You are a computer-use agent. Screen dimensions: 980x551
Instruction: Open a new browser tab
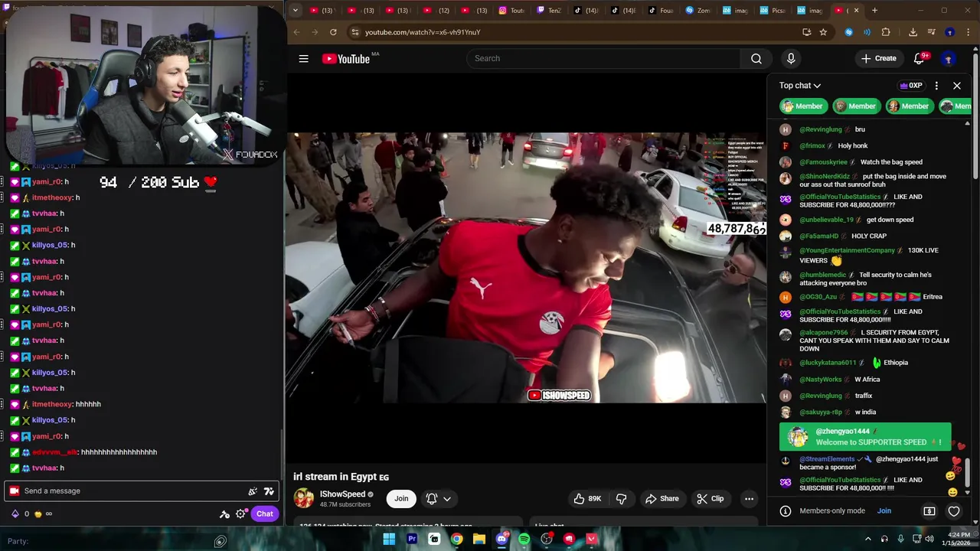point(874,11)
